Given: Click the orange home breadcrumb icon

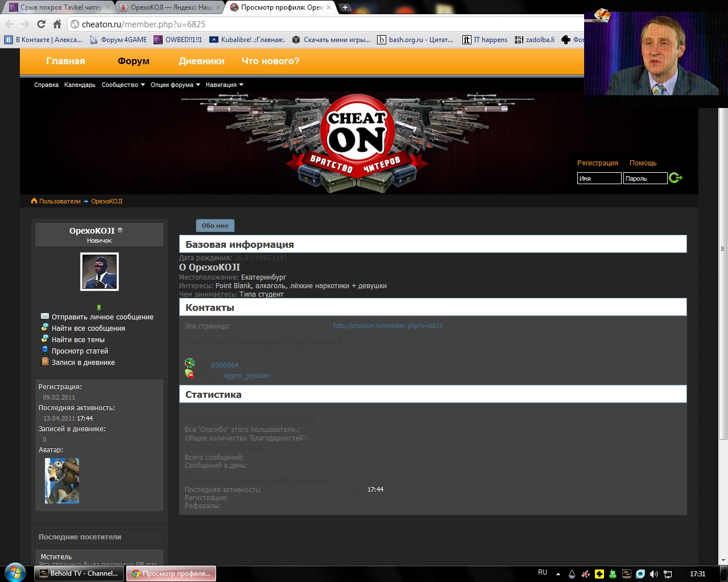Looking at the screenshot, I should (34, 201).
